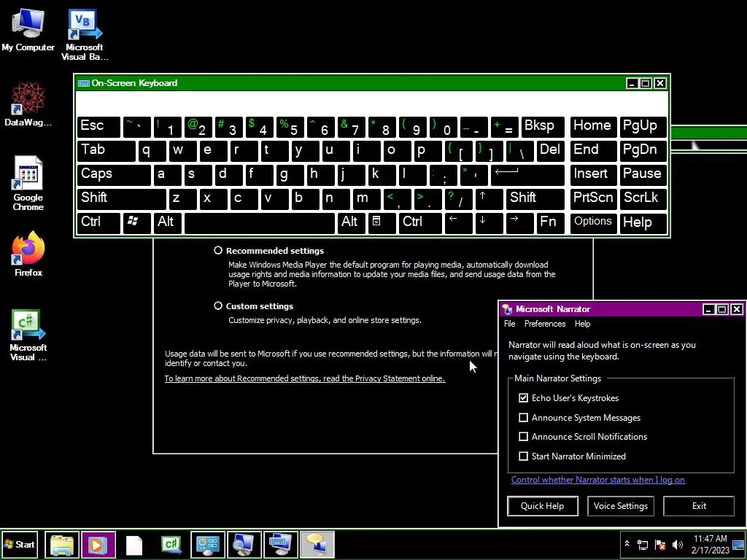The width and height of the screenshot is (747, 560).
Task: Toggle the Caps key
Action: click(114, 175)
